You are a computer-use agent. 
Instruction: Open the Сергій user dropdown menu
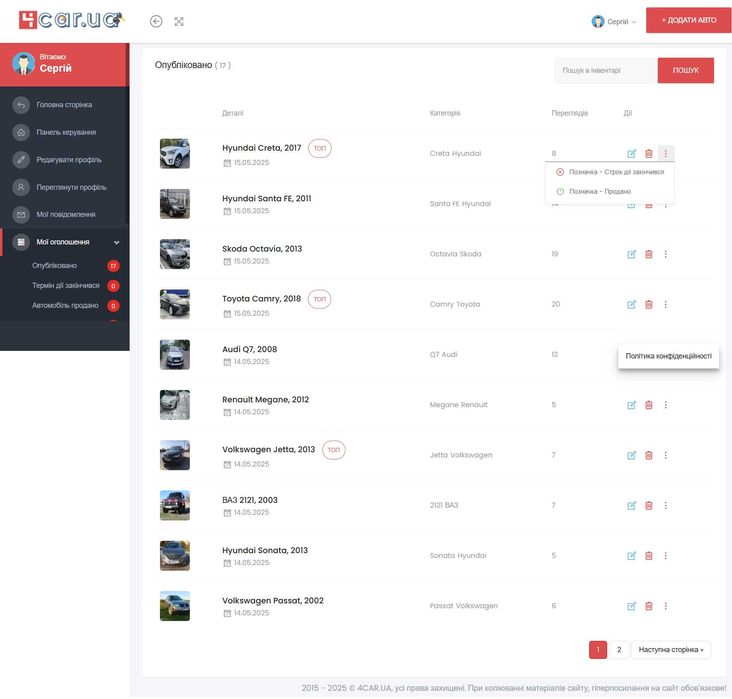coord(613,21)
